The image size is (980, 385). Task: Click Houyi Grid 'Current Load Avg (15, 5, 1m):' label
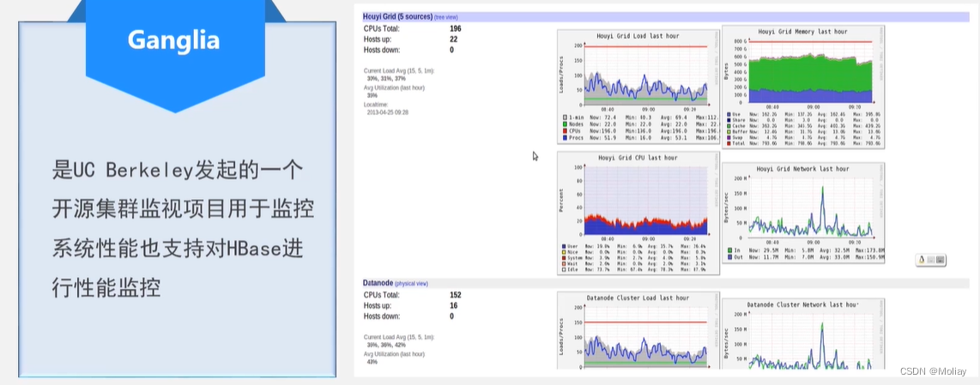tap(399, 70)
